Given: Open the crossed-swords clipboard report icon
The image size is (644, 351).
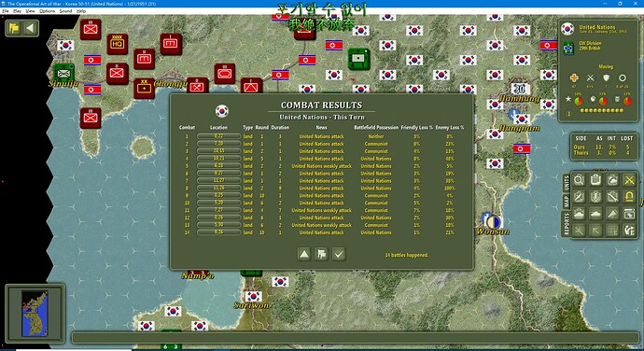Looking at the screenshot, I should (579, 196).
